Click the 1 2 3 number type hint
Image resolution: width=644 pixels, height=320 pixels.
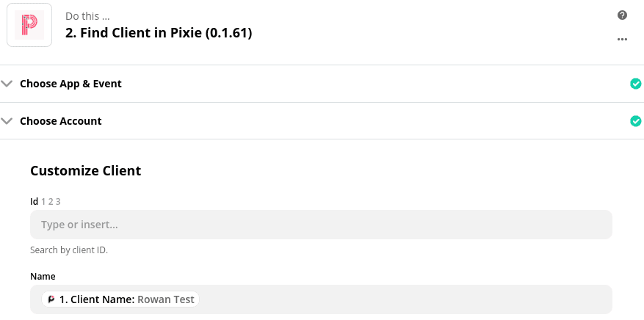(x=51, y=201)
